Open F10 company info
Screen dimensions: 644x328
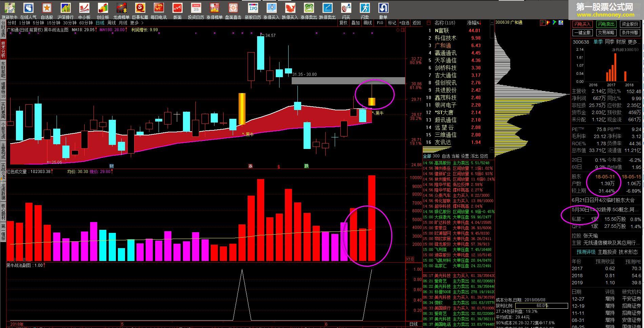click(x=380, y=23)
